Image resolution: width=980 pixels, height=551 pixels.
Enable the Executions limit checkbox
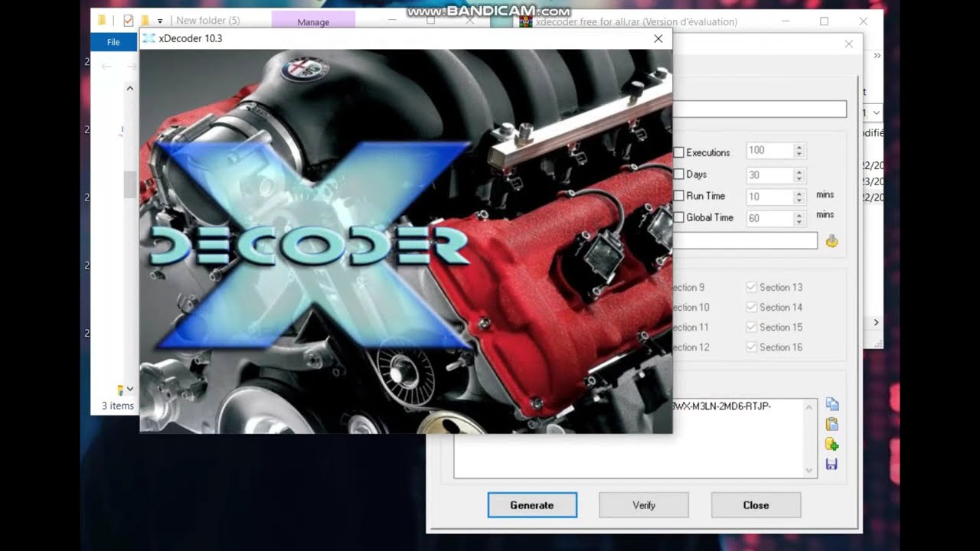coord(678,152)
